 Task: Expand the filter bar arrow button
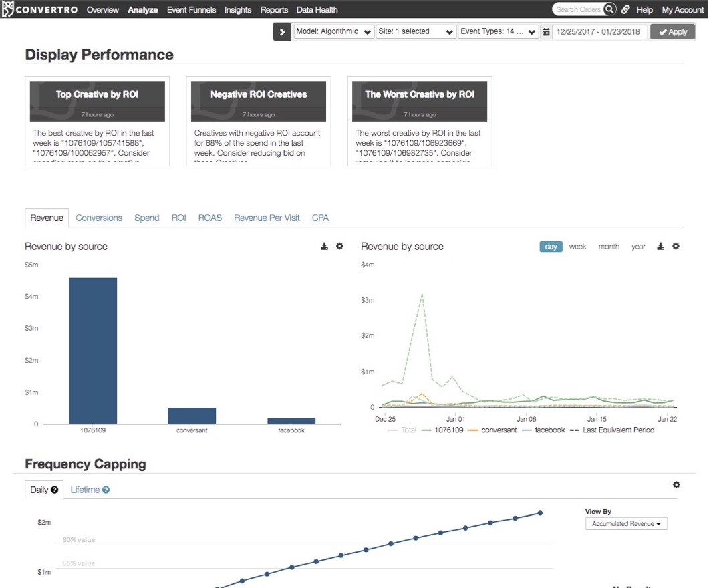pos(282,32)
